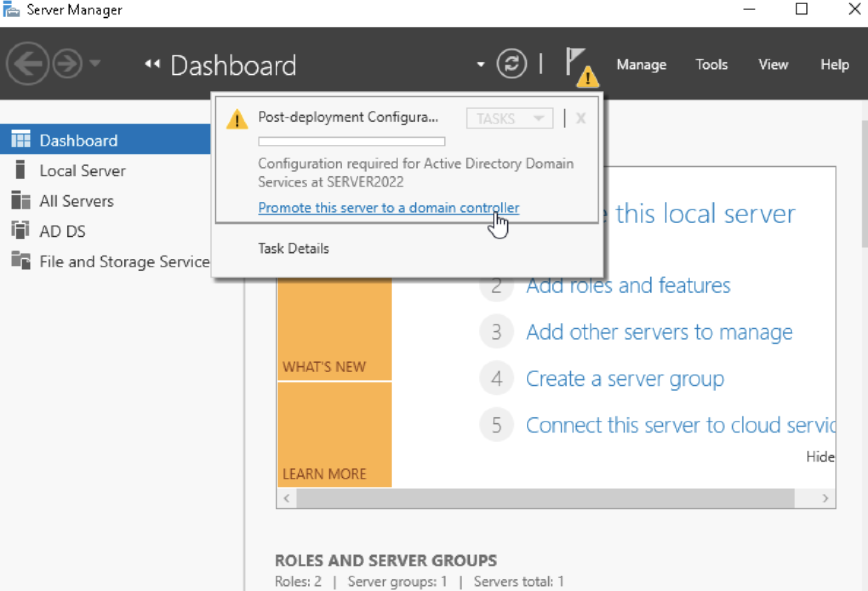Viewport: 868px width, 591px height.
Task: Click the 'Servers total: 1' text
Action: 519,581
